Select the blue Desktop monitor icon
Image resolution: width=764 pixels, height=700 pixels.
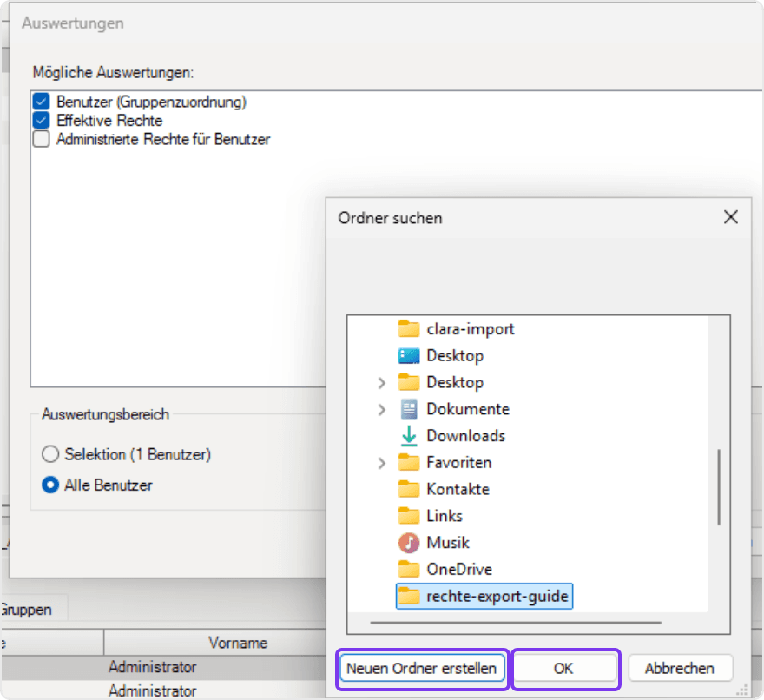[409, 356]
